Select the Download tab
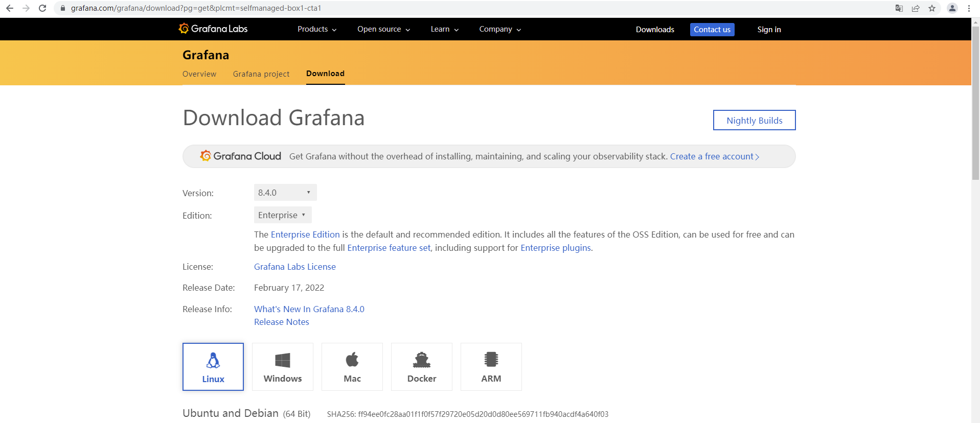 tap(325, 74)
